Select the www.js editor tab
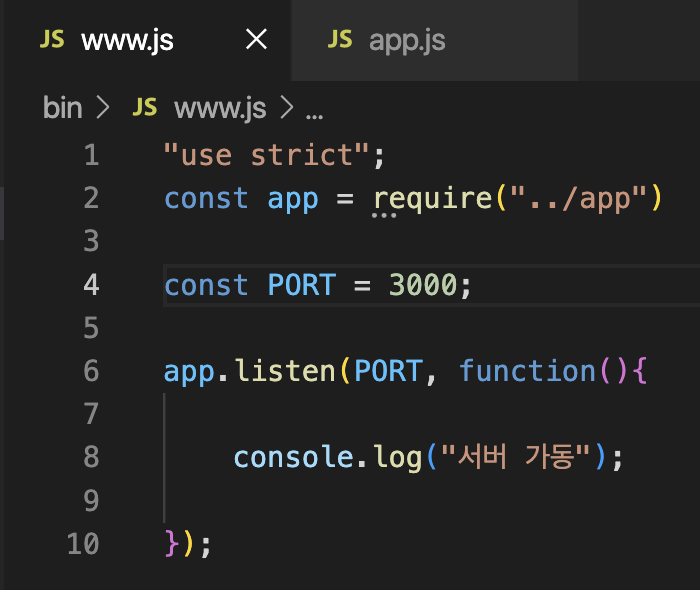700x590 pixels. point(147,40)
